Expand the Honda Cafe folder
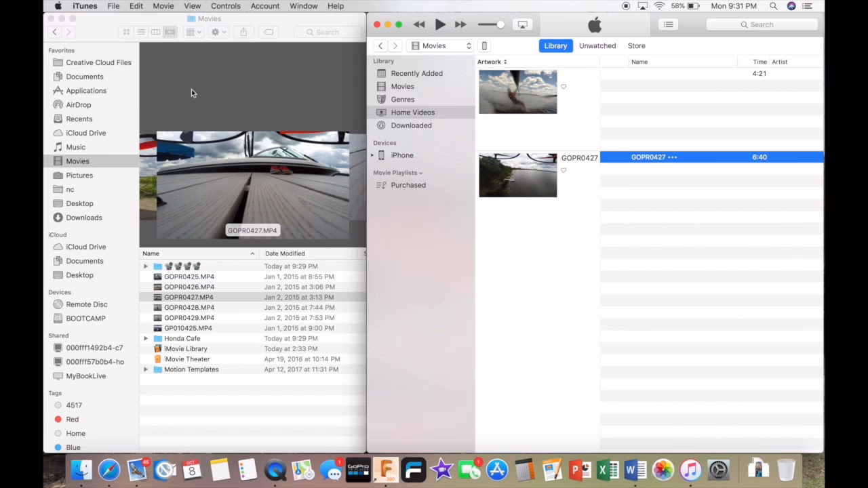 146,338
